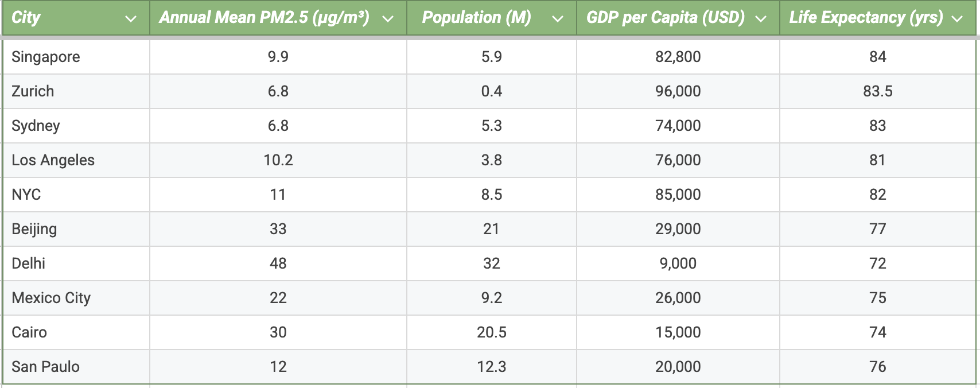Select Los Angeles PM2.5 value 10.2
The width and height of the screenshot is (980, 388).
[x=278, y=160]
